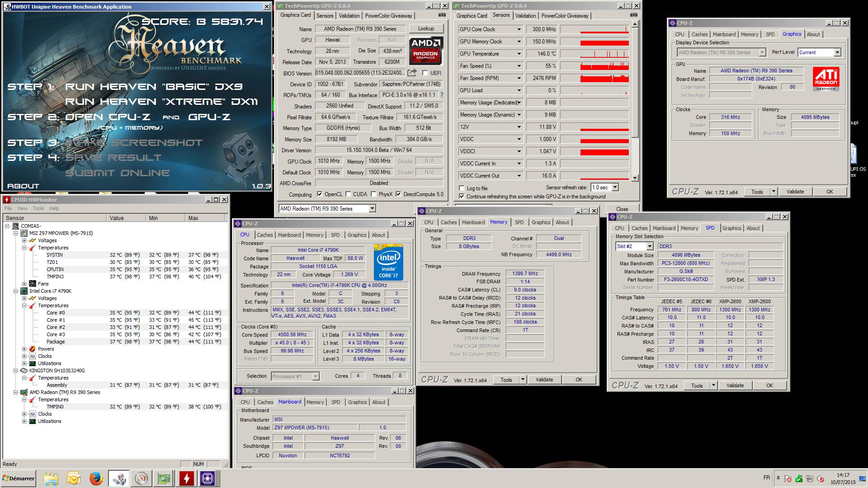868x488 pixels.
Task: Show hidden system tray icons
Action: tap(778, 478)
